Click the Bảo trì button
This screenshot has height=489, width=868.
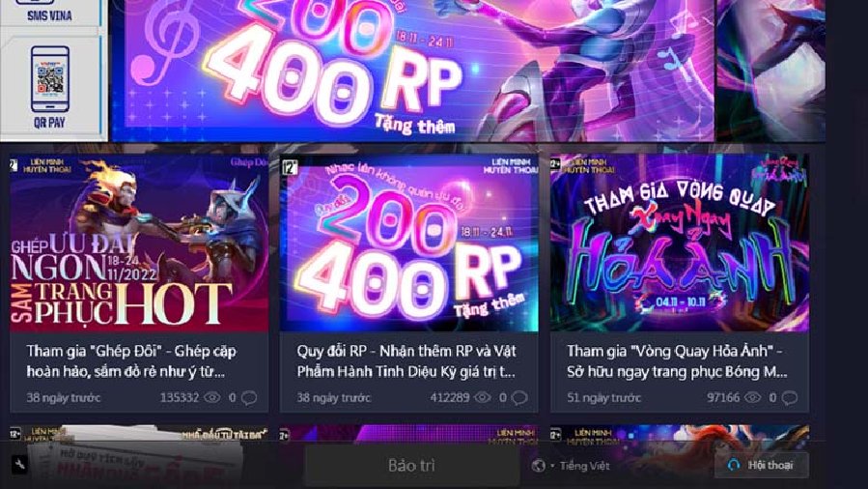(411, 465)
